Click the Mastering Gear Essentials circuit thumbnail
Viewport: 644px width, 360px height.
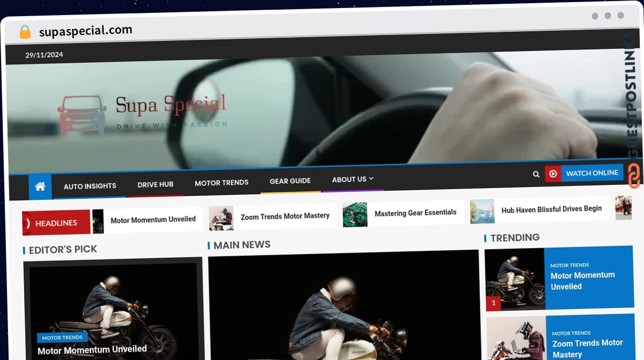tap(355, 214)
